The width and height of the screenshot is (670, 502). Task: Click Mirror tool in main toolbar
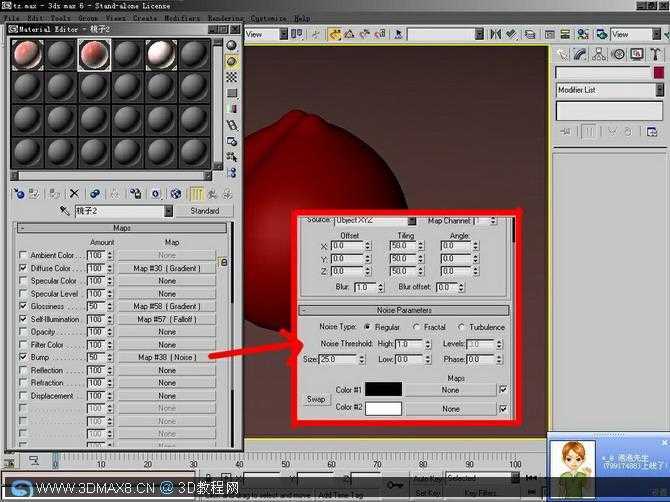click(496, 34)
